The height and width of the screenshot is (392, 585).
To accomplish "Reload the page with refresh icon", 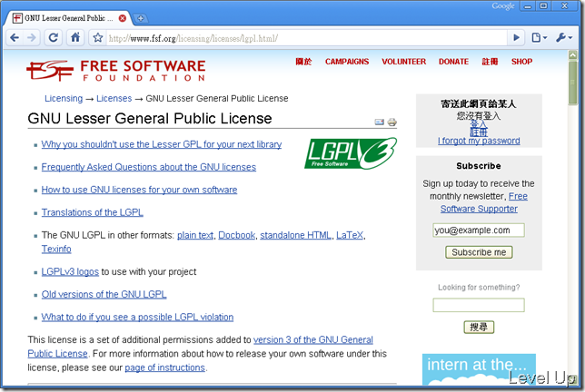I will pyautogui.click(x=54, y=37).
